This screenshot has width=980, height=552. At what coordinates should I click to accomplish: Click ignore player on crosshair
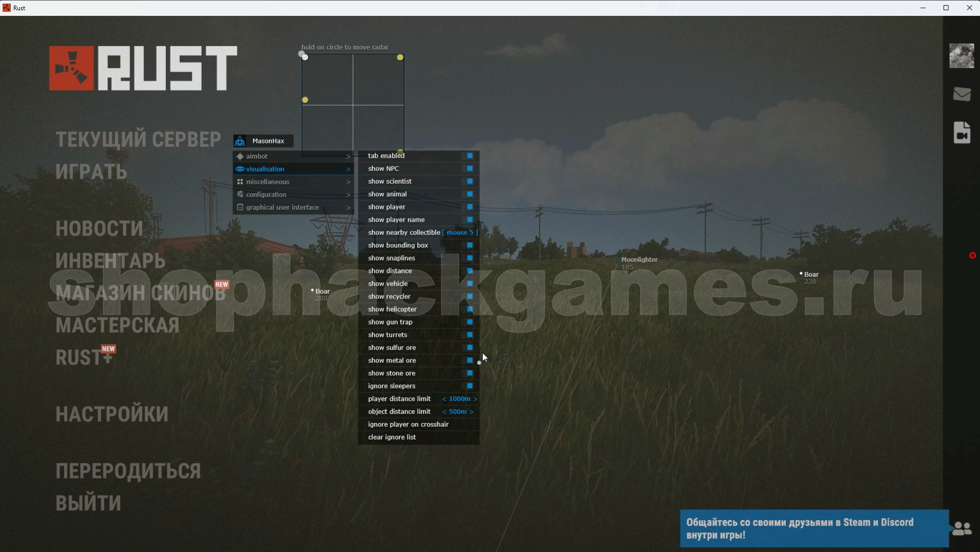click(x=408, y=424)
